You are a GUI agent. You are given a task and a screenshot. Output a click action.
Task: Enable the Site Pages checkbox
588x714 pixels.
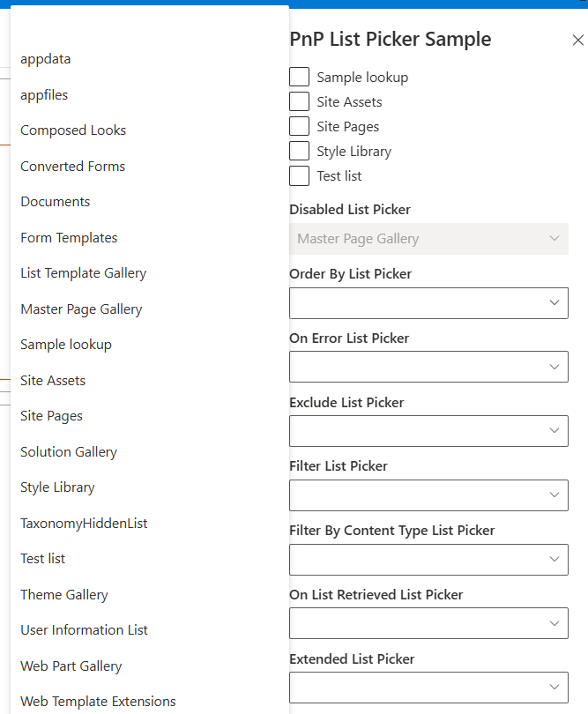pyautogui.click(x=300, y=127)
